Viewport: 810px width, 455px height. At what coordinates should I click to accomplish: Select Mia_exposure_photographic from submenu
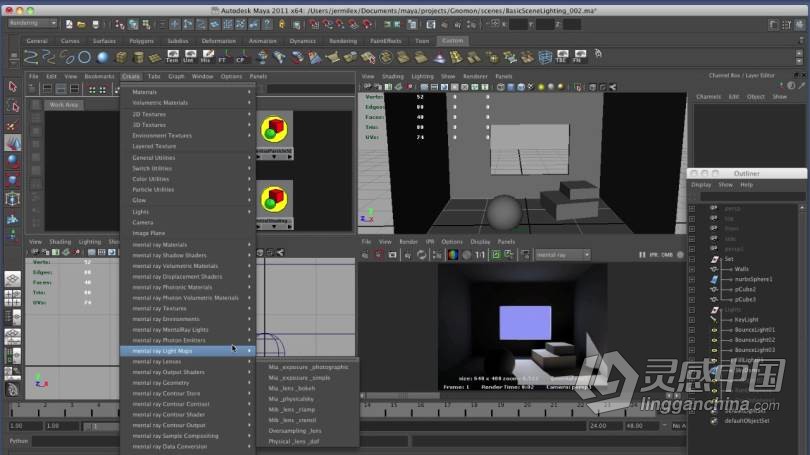[x=308, y=367]
